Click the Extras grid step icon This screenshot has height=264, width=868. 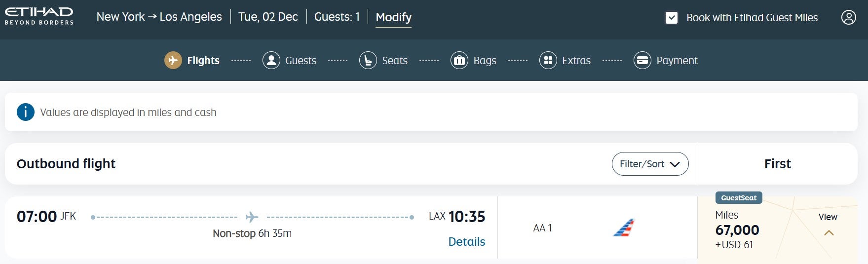pos(548,60)
